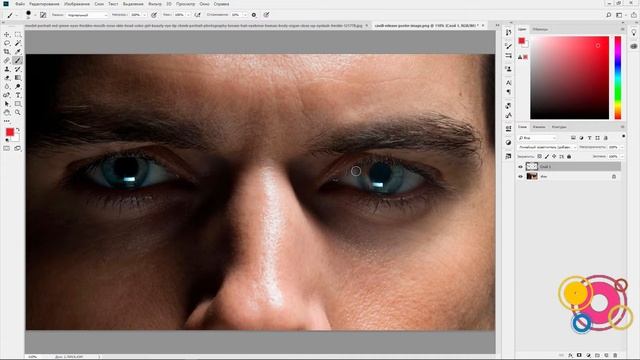This screenshot has height=360, width=640.
Task: Select the Healing Brush tool
Action: point(7,60)
